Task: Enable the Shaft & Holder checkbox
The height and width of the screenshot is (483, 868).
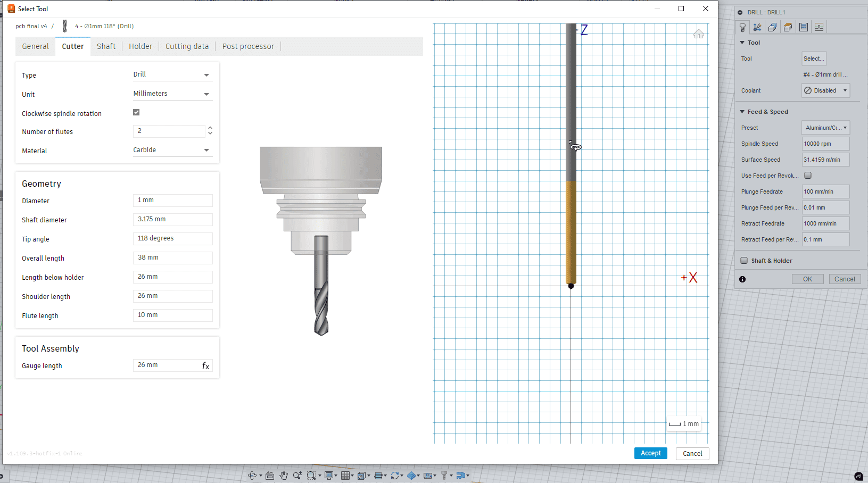Action: tap(744, 261)
